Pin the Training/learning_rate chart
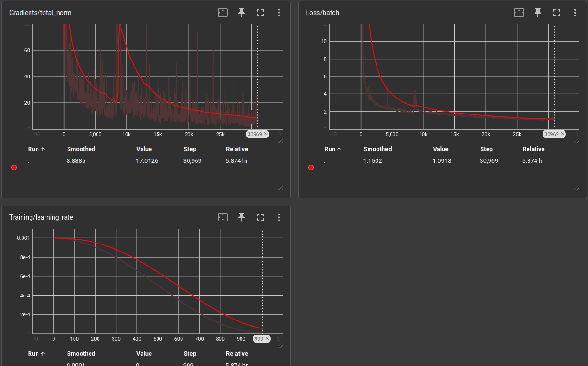 241,217
